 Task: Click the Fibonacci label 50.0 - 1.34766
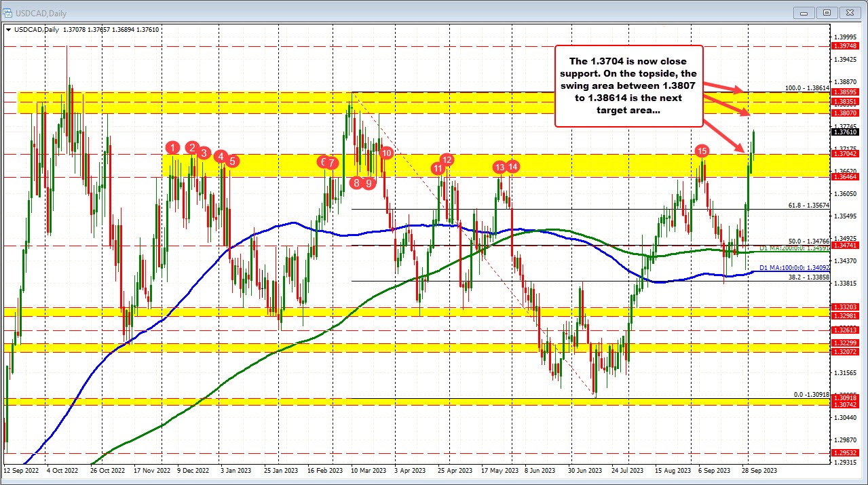coord(809,241)
